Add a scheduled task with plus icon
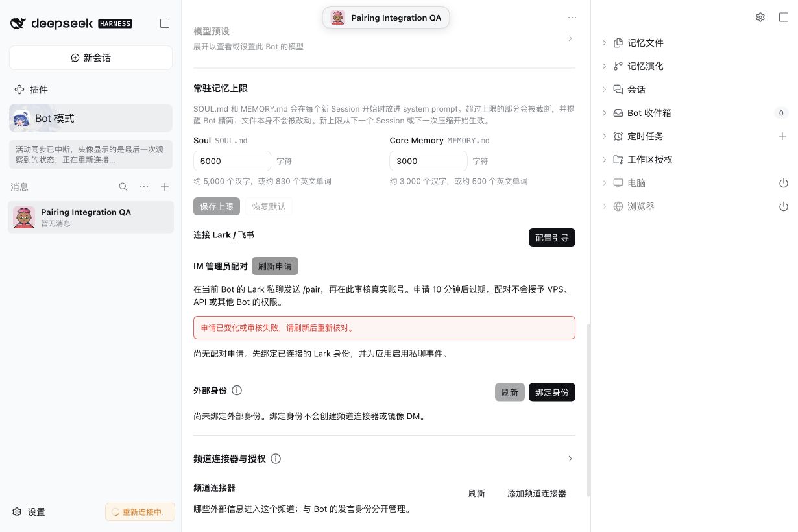Image resolution: width=798 pixels, height=532 pixels. coord(782,136)
